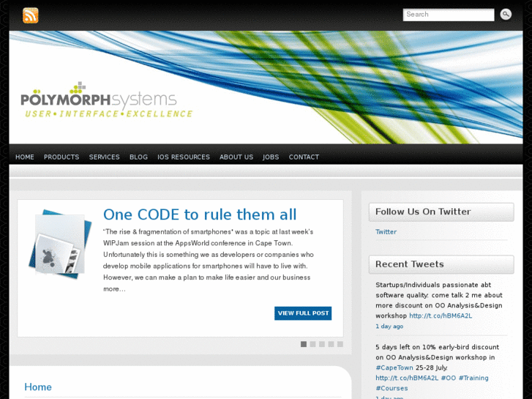The height and width of the screenshot is (399, 532).
Task: Open the Twitter link in sidebar
Action: pos(386,232)
